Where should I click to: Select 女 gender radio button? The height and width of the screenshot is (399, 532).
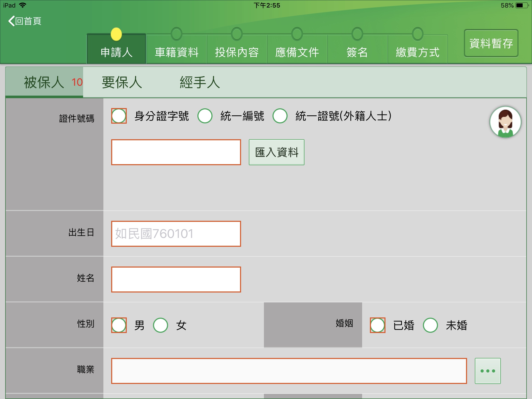pos(160,325)
